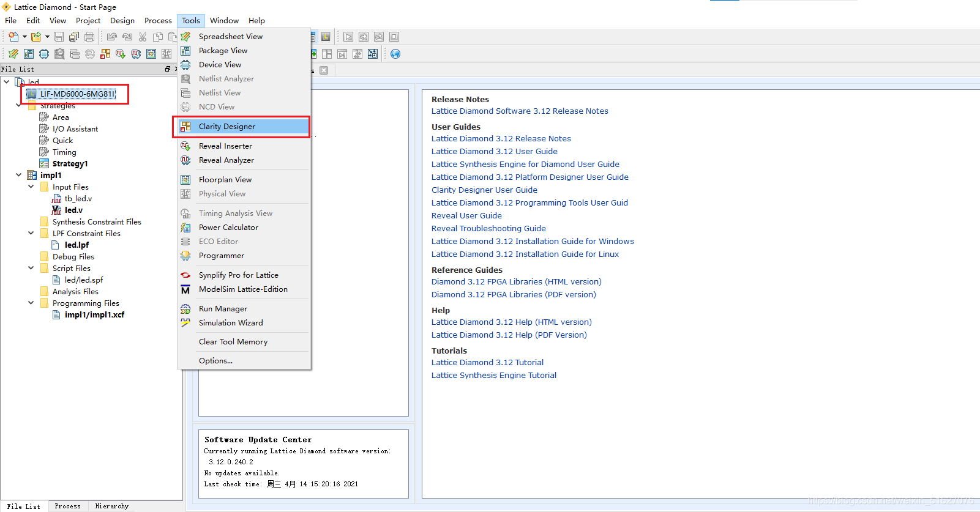This screenshot has width=980, height=512.
Task: Open Spreadsheet View from second toolbar row
Action: tap(13, 54)
